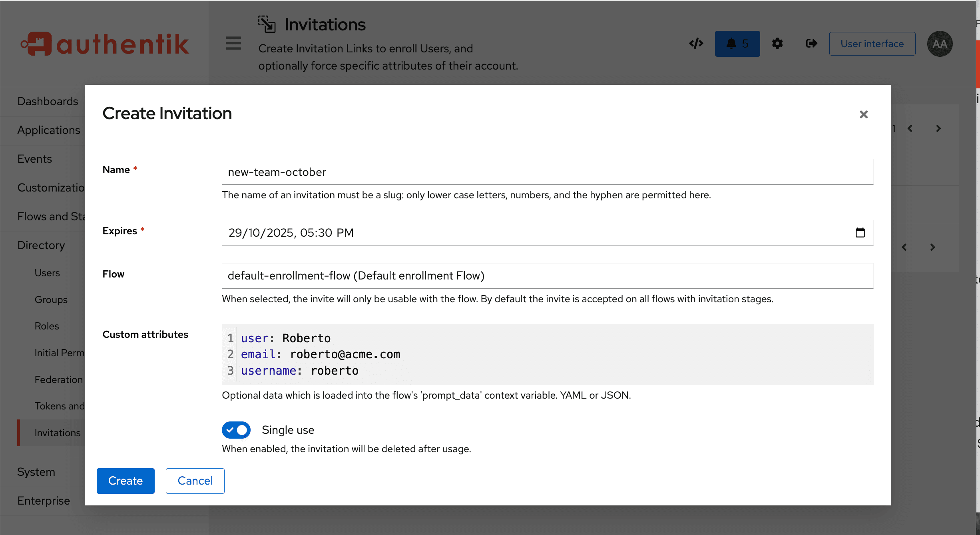Image resolution: width=980 pixels, height=535 pixels.
Task: Toggle the sidebar hamburger icon
Action: point(233,43)
